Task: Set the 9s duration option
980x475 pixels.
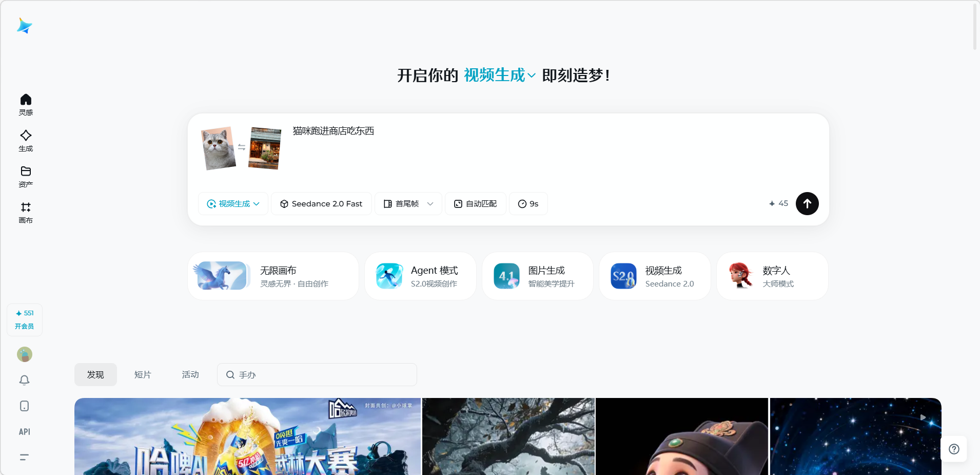Action: tap(528, 204)
